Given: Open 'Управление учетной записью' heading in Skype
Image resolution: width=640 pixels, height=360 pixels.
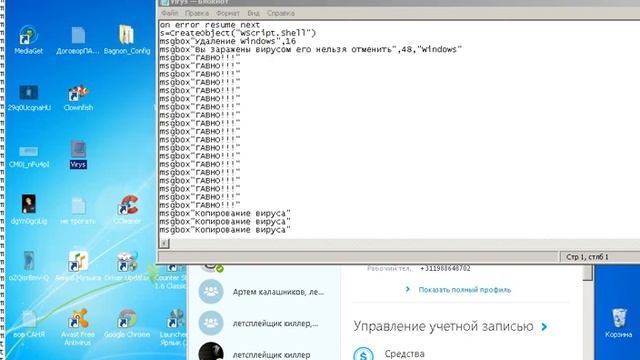Looking at the screenshot, I should click(x=443, y=326).
